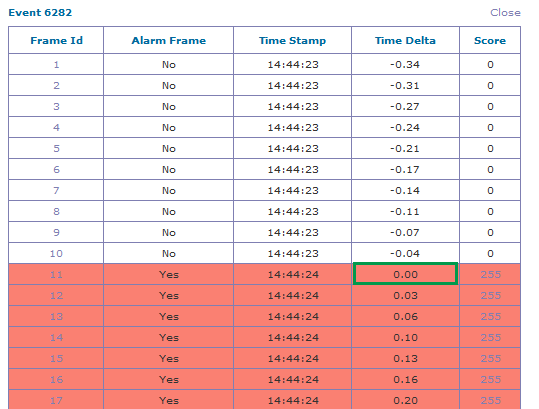539x409 pixels.
Task: Click score 0 in row 1
Action: coord(490,65)
